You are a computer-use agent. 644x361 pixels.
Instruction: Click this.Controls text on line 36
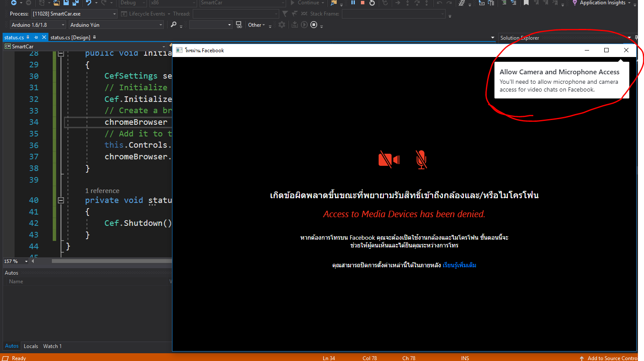point(136,145)
